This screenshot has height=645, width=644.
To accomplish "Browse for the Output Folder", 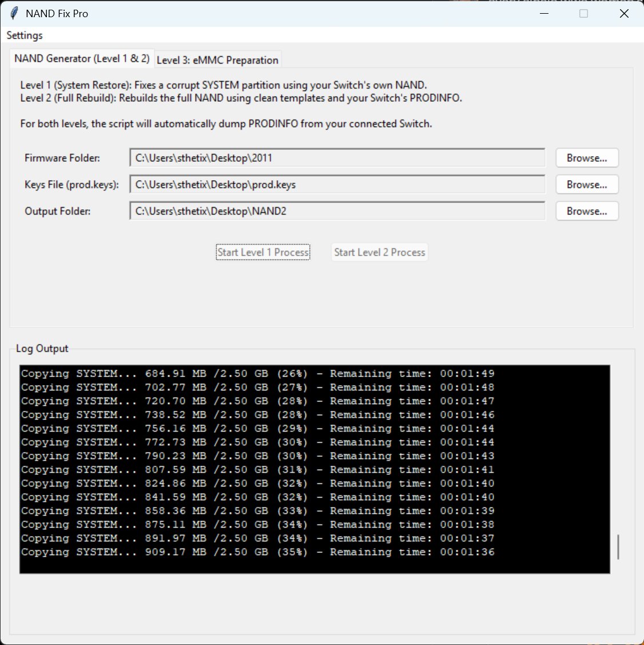I will (x=587, y=211).
